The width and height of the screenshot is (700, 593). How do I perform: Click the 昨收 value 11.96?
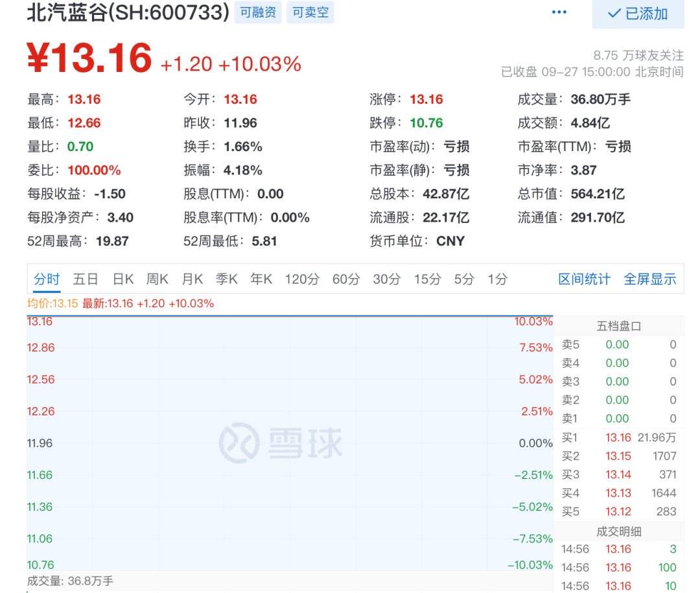point(240,122)
